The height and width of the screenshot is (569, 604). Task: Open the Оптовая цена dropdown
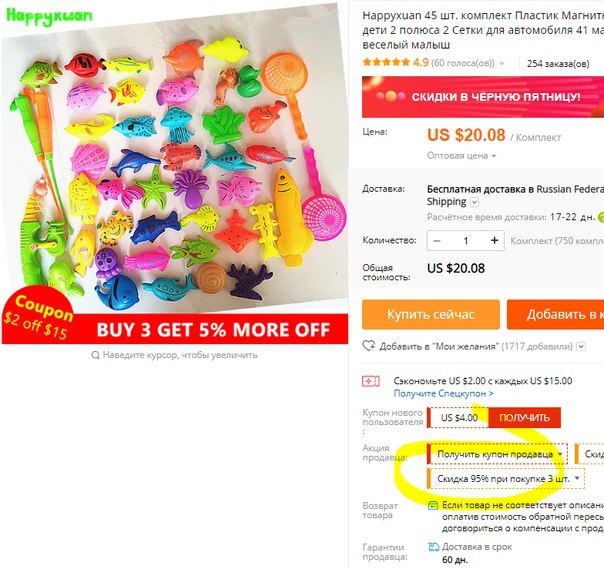click(461, 156)
